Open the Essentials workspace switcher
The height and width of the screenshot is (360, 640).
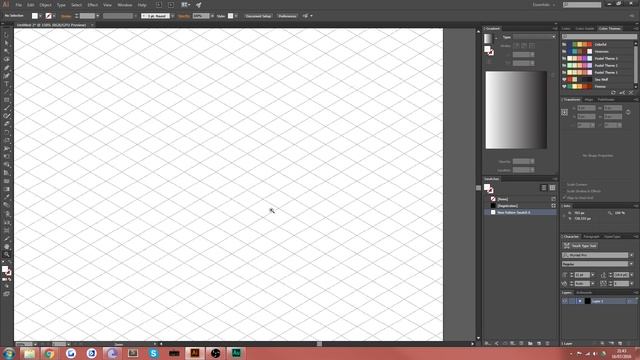tap(544, 5)
